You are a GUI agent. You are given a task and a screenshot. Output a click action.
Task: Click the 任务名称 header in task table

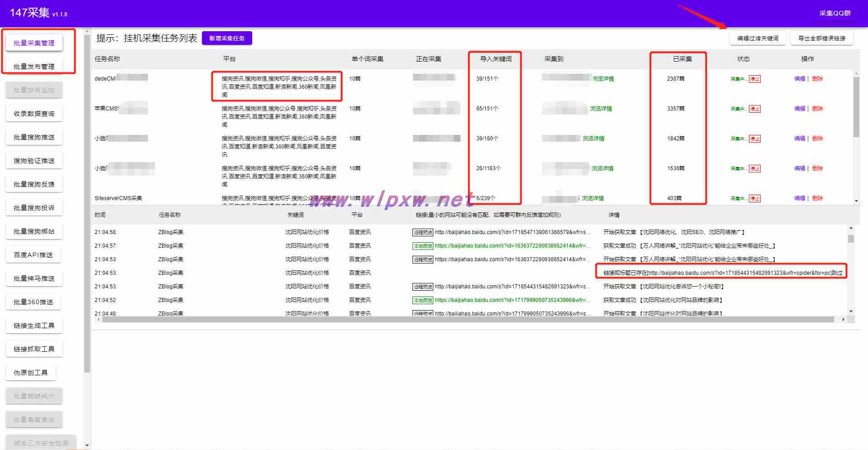[x=107, y=59]
